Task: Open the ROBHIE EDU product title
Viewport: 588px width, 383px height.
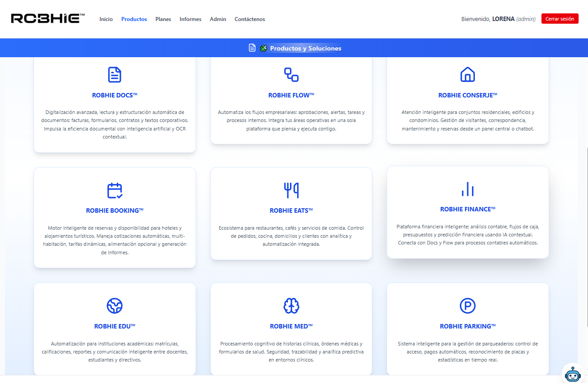Action: [115, 326]
